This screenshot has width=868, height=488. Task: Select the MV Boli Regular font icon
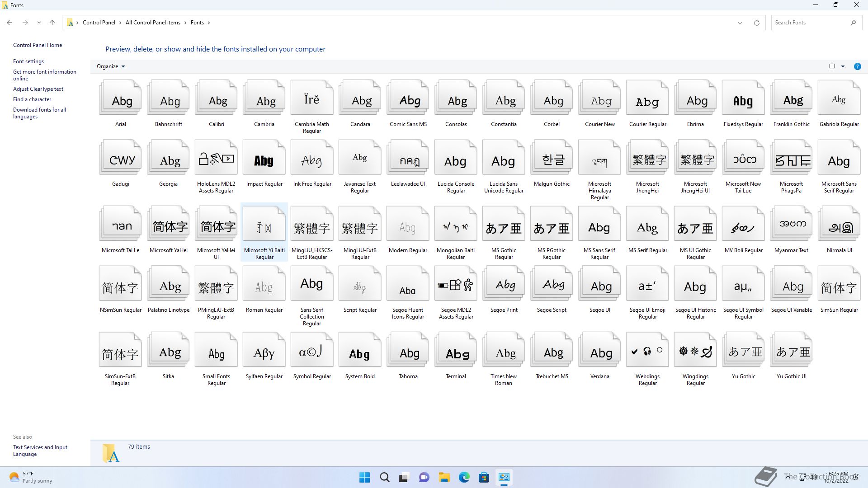pos(743,224)
